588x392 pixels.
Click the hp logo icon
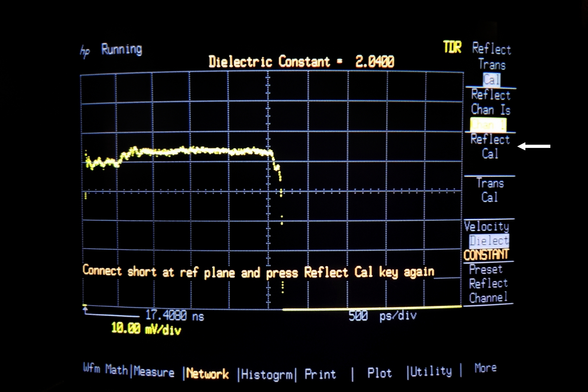[x=85, y=52]
